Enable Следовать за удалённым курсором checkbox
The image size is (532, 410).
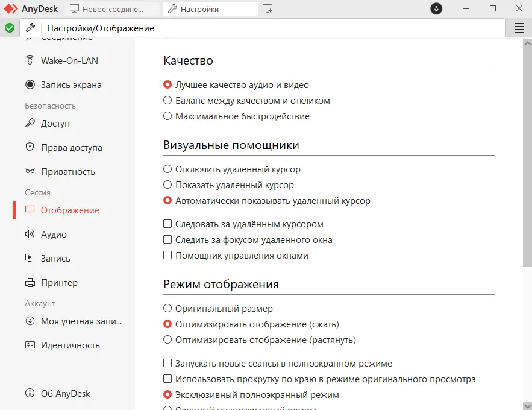[168, 224]
